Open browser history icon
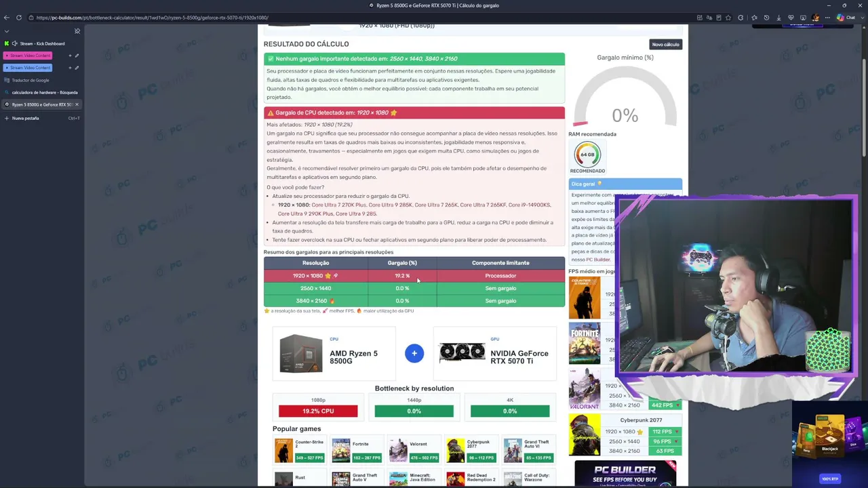 tap(766, 18)
